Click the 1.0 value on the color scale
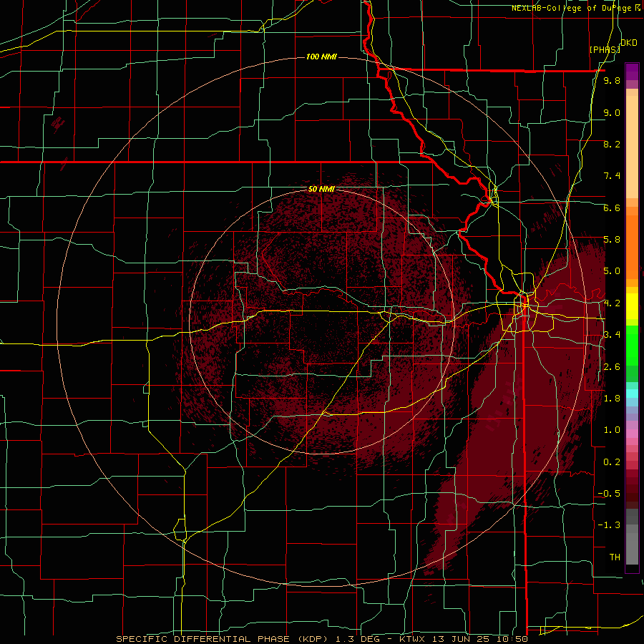The height and width of the screenshot is (644, 644). (612, 430)
